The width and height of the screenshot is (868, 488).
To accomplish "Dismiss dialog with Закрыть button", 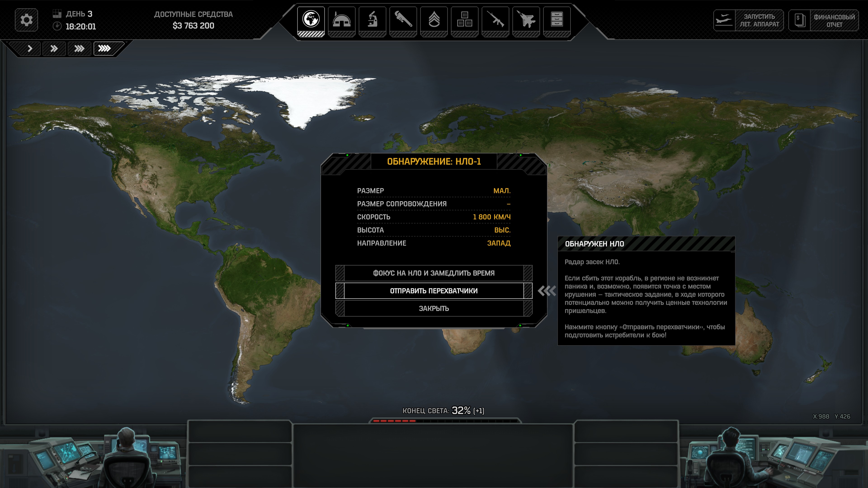I will click(434, 308).
